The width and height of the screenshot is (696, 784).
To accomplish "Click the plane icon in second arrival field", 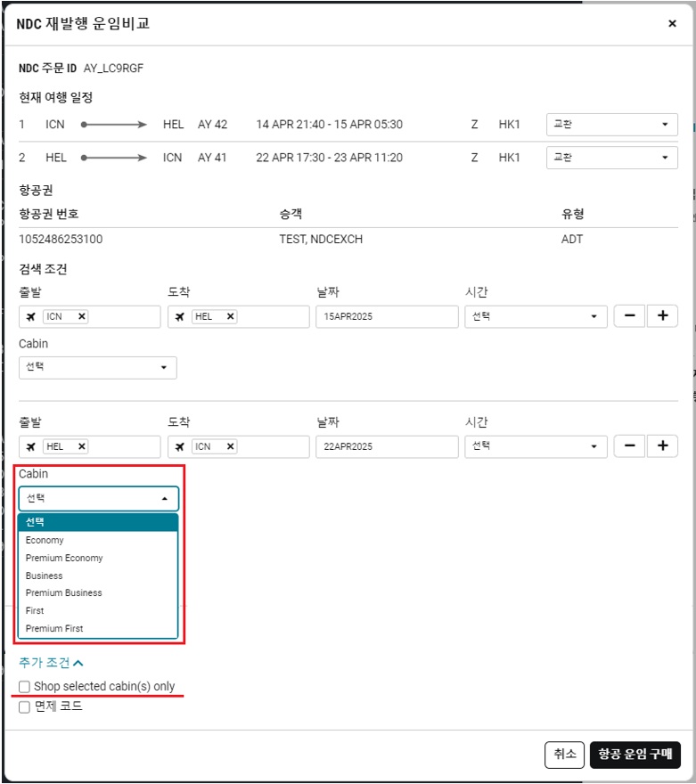I will 180,446.
